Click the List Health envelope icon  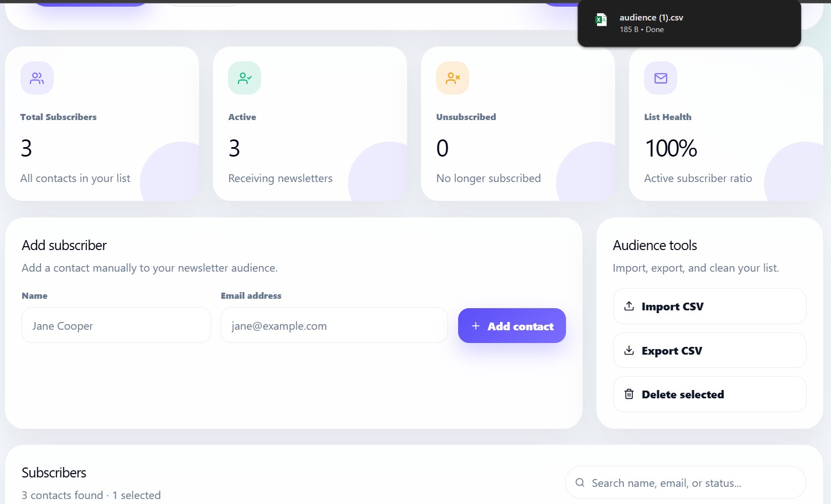[661, 78]
